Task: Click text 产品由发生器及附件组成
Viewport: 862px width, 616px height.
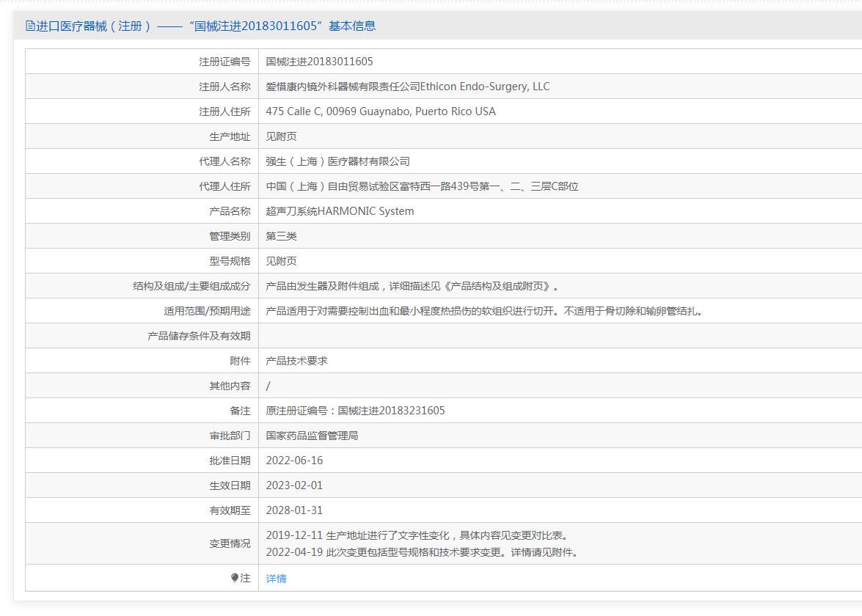Action: tap(323, 286)
